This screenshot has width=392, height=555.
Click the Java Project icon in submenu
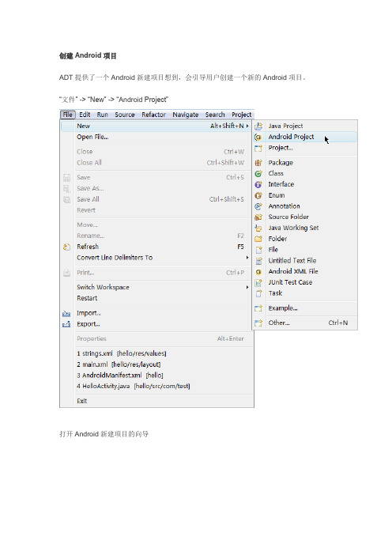258,126
